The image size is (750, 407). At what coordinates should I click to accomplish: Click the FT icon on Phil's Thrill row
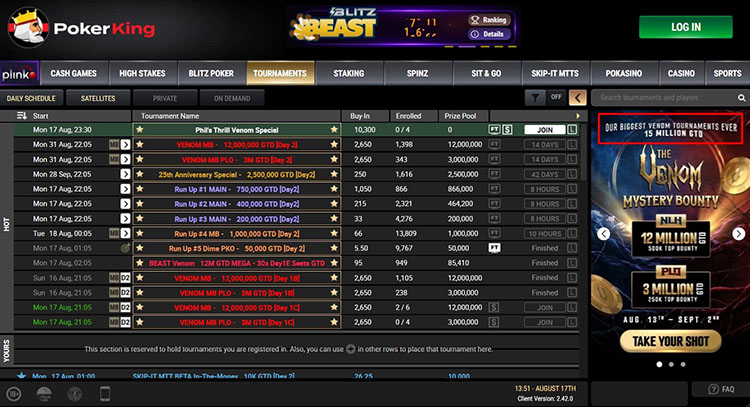click(x=494, y=130)
